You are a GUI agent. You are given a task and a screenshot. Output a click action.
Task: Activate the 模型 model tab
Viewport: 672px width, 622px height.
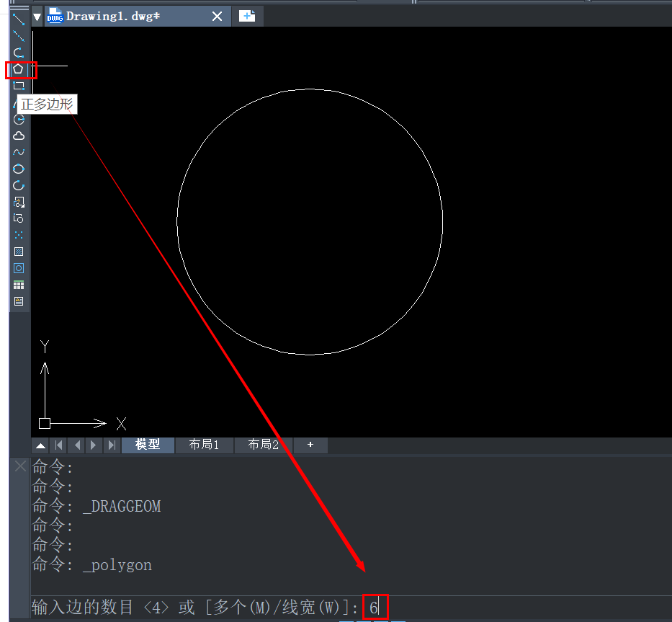pos(148,445)
